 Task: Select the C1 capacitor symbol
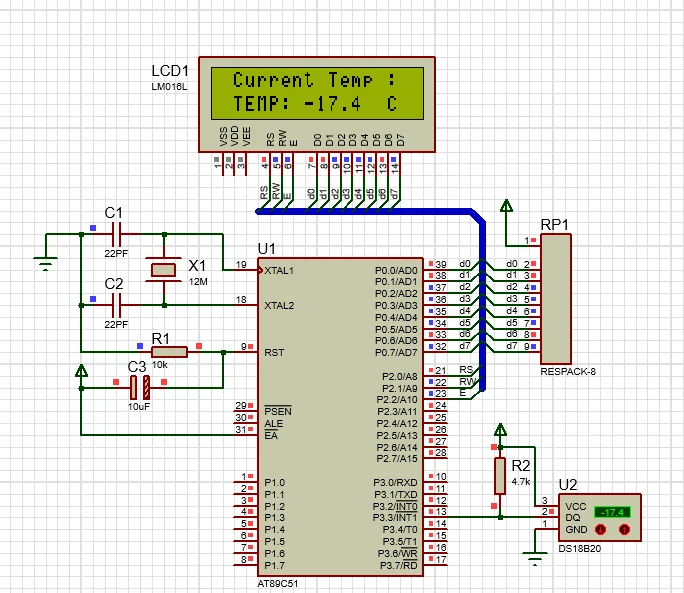[116, 234]
